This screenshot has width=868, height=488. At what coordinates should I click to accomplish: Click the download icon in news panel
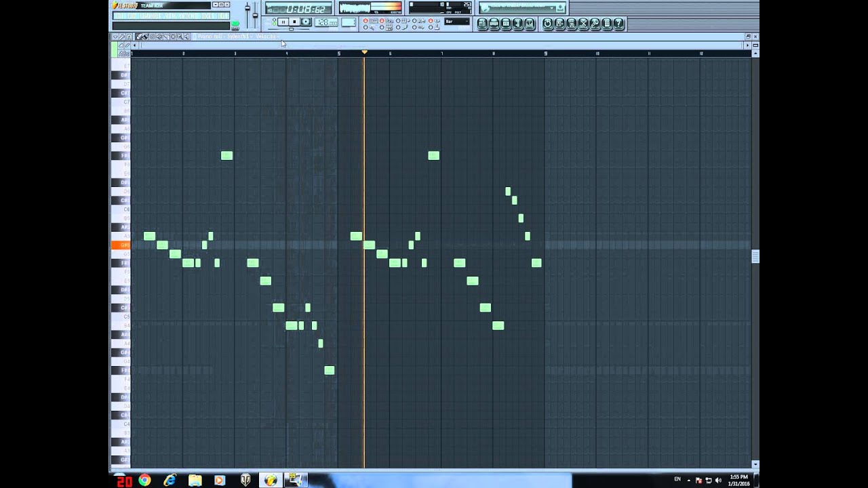559,8
